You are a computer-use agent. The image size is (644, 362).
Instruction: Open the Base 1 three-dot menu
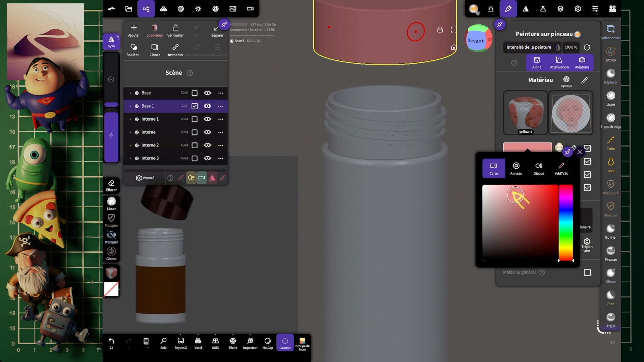coord(221,106)
